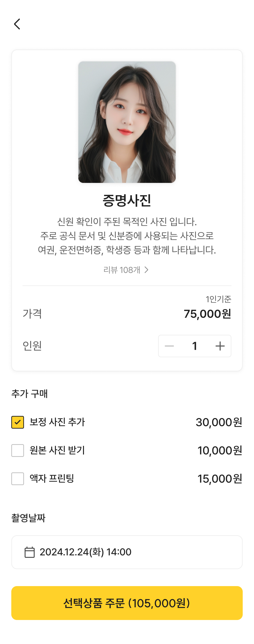Image resolution: width=254 pixels, height=644 pixels.
Task: Enable the 원본 사진 받기 checkbox
Action: tap(18, 451)
